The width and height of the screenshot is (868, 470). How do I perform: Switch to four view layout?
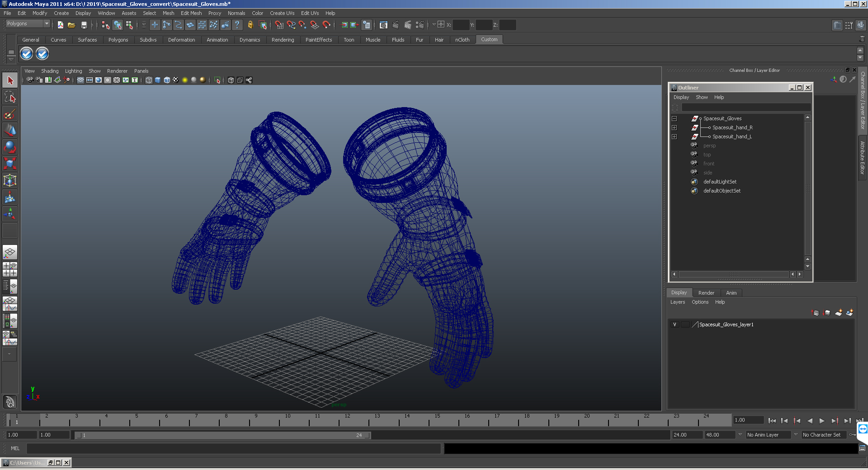[x=10, y=269]
